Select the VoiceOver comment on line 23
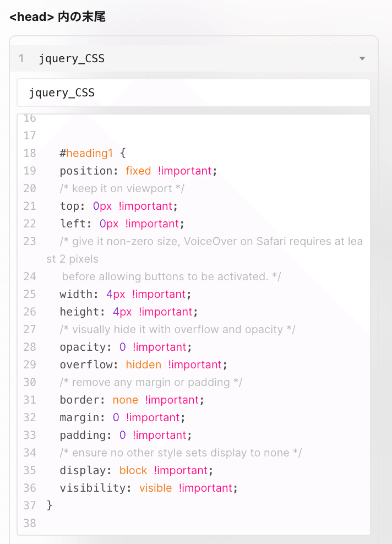This screenshot has width=392, height=544. 209,241
